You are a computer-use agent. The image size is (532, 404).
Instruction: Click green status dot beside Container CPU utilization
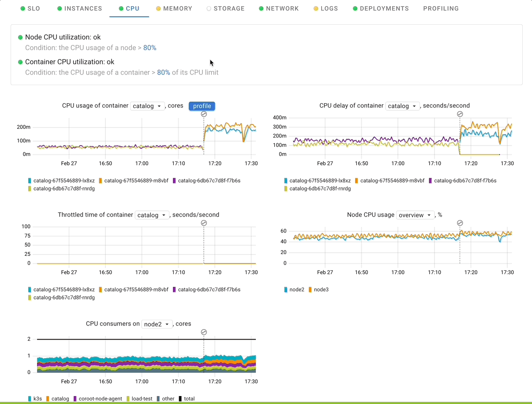coord(20,62)
